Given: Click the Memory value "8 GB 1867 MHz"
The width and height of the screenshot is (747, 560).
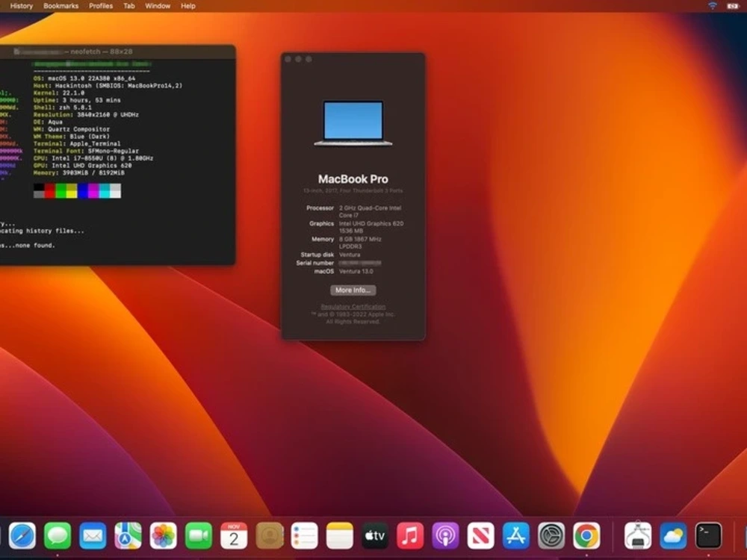Looking at the screenshot, I should (x=360, y=239).
